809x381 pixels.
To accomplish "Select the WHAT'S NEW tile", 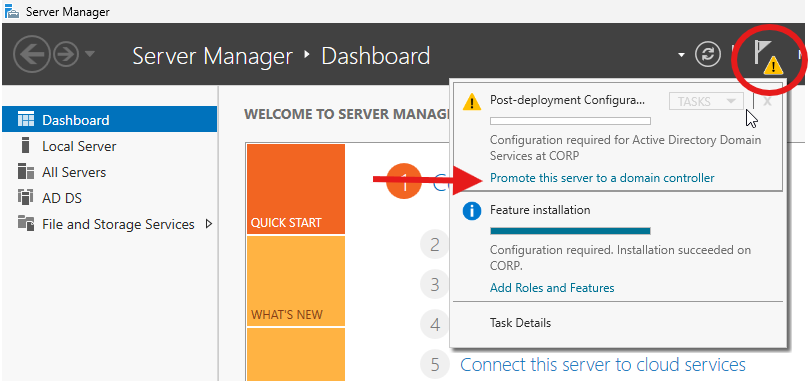I will coord(296,281).
